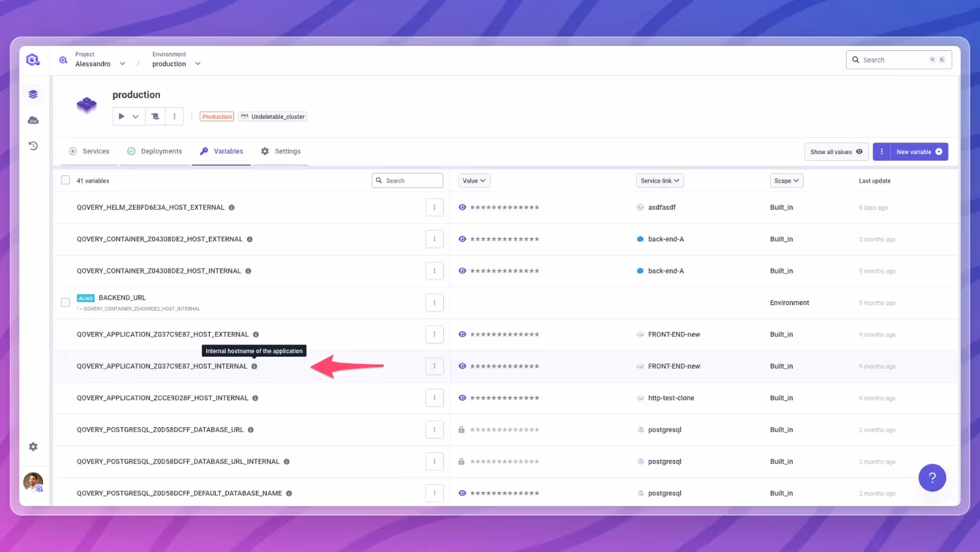Tick the select-all variables checkbox
The image size is (980, 552).
pos(65,180)
